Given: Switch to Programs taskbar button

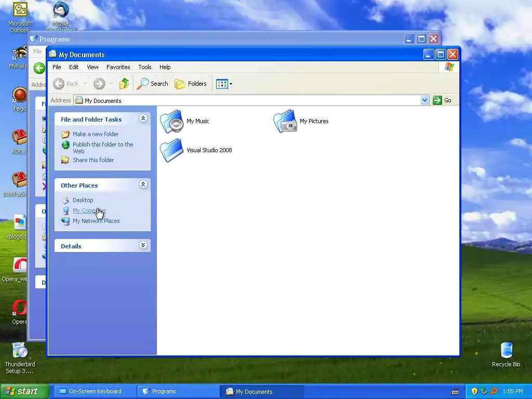Looking at the screenshot, I should pyautogui.click(x=178, y=392).
